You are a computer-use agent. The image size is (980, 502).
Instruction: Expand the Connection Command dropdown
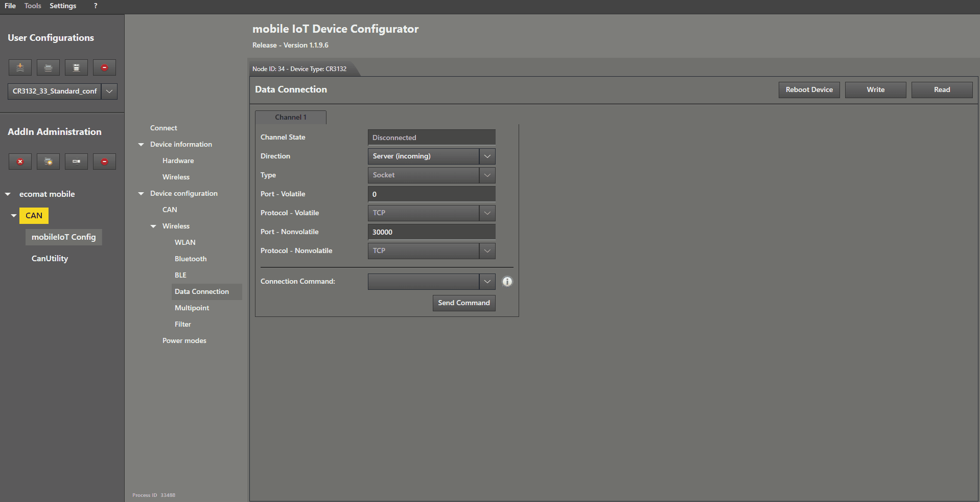tap(487, 282)
